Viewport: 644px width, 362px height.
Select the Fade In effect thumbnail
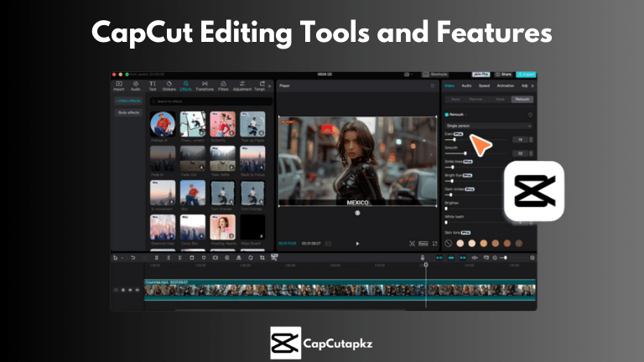pyautogui.click(x=163, y=158)
